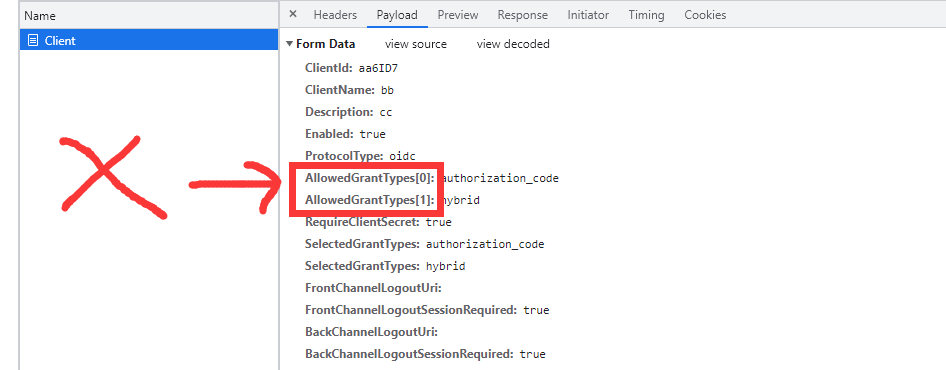Open the Initiator tab

tap(588, 15)
